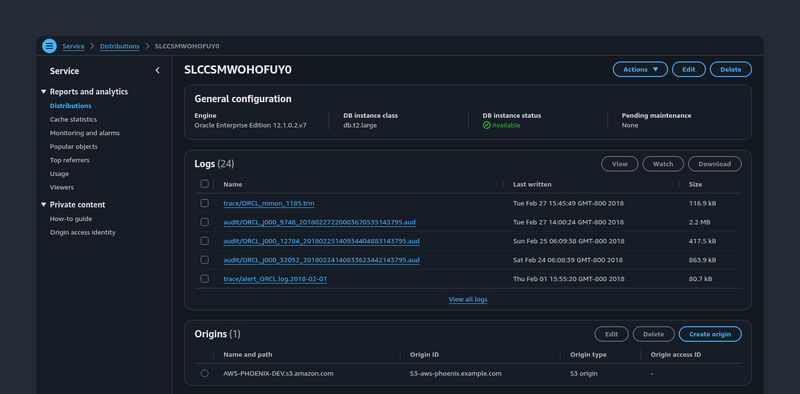This screenshot has height=394, width=800.
Task: Go to Cache statistics in sidebar
Action: pos(73,119)
